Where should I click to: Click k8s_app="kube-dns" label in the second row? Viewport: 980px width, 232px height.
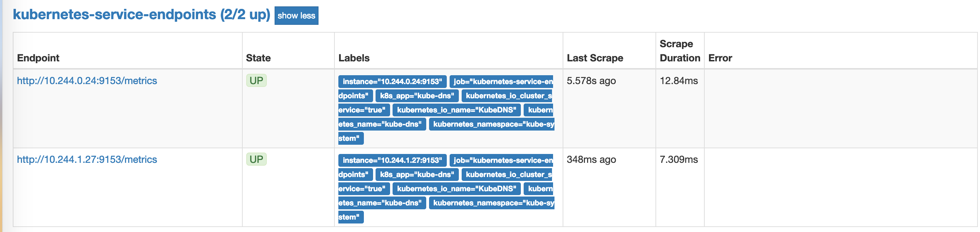(417, 175)
